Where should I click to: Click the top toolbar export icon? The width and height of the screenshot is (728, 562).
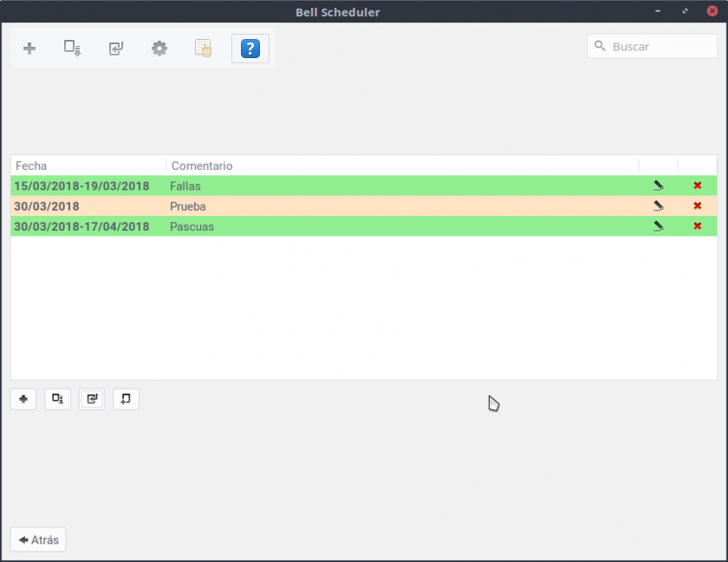click(x=73, y=49)
